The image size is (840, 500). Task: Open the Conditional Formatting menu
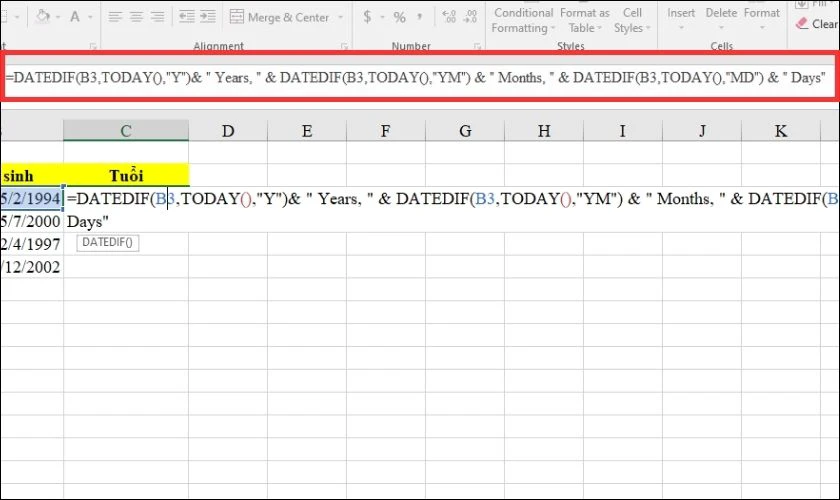click(522, 20)
